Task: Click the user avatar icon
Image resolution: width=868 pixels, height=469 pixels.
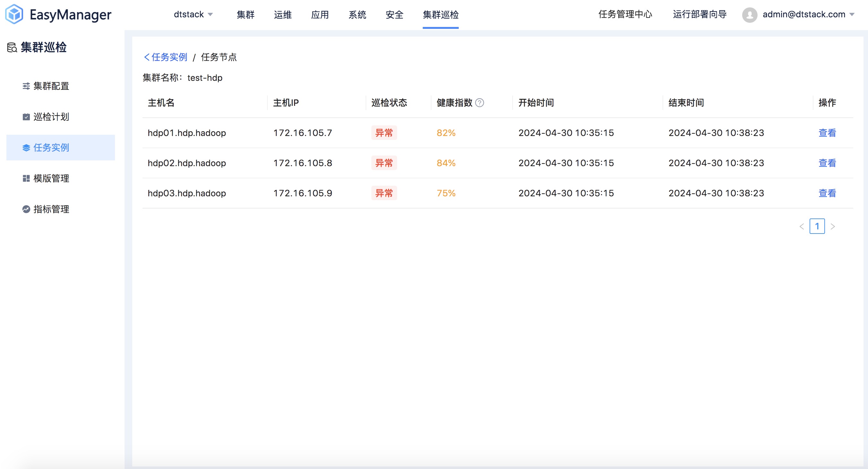Action: [x=750, y=15]
